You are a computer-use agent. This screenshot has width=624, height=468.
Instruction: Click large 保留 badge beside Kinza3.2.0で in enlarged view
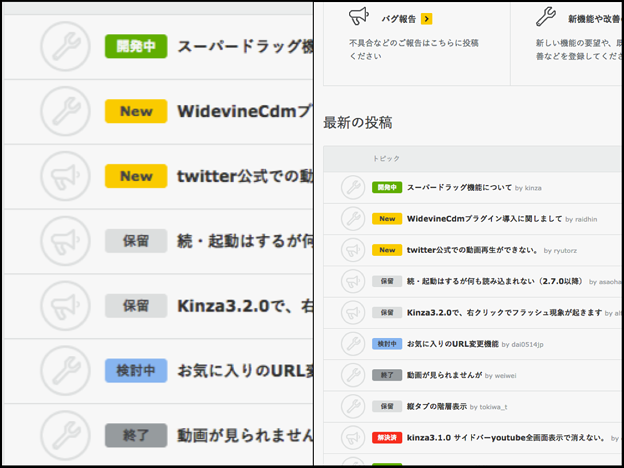(136, 306)
